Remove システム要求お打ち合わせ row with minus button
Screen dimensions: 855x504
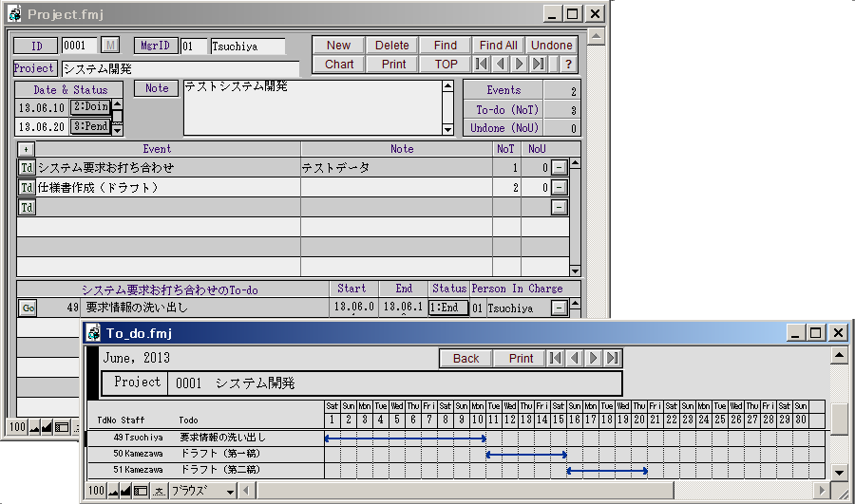click(559, 168)
